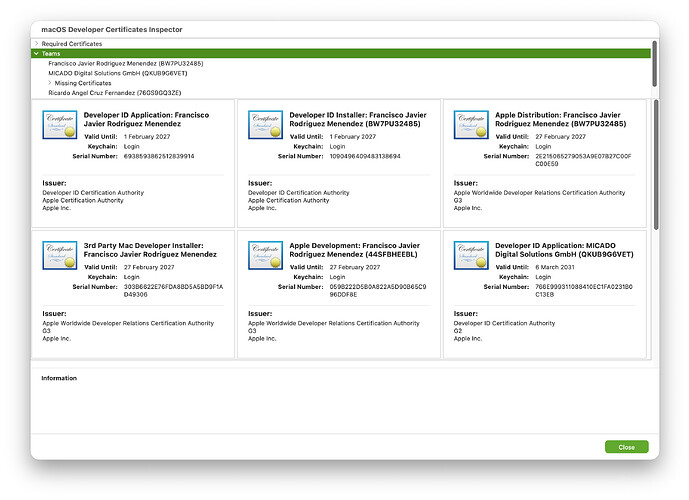
Task: Click the Apple Distribution certificate icon
Action: click(x=471, y=125)
